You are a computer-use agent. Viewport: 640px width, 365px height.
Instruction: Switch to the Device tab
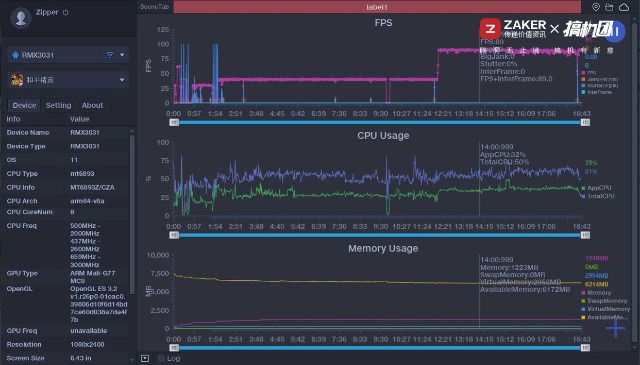pos(24,105)
